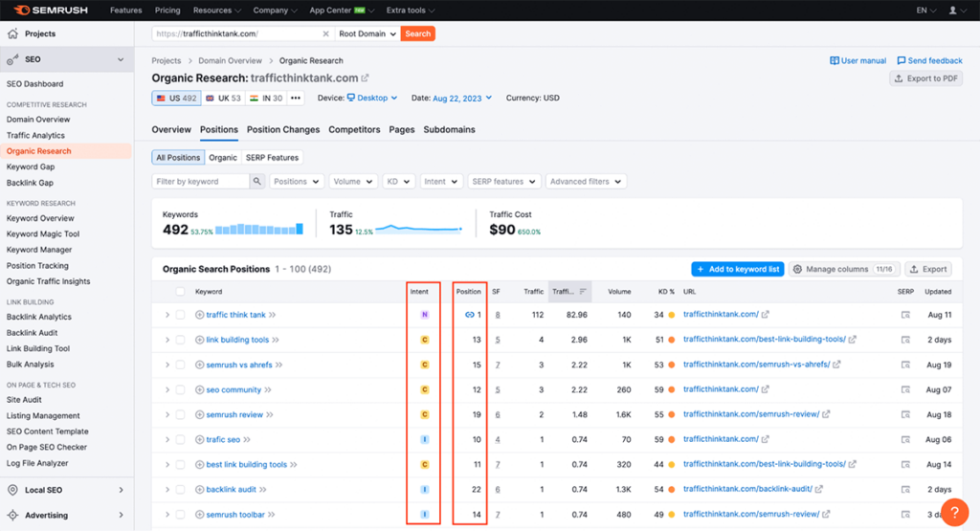Open the Send feedback link
This screenshot has width=980, height=531.
tap(929, 60)
